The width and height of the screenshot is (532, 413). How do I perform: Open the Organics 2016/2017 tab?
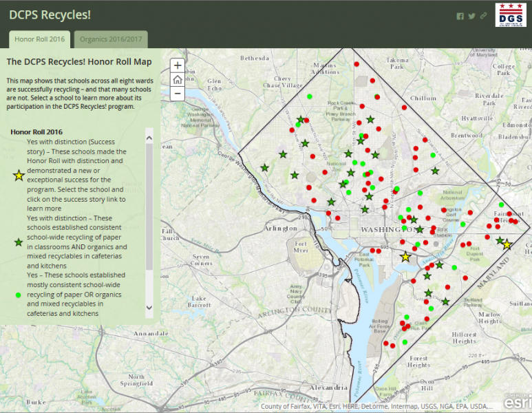point(111,39)
